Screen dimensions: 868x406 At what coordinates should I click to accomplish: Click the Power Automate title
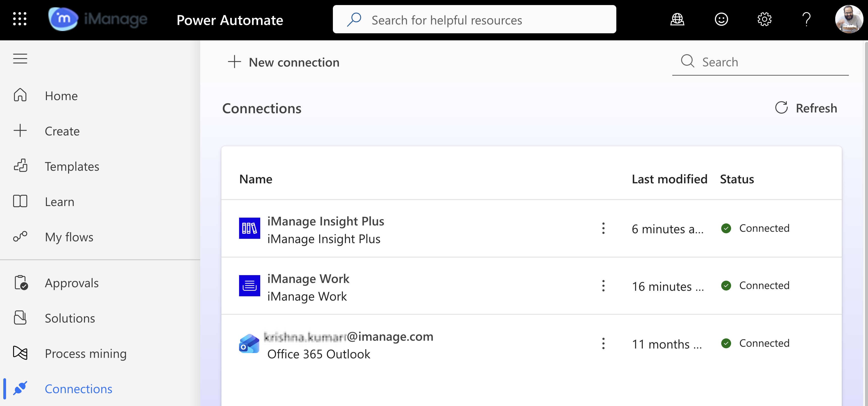(230, 20)
